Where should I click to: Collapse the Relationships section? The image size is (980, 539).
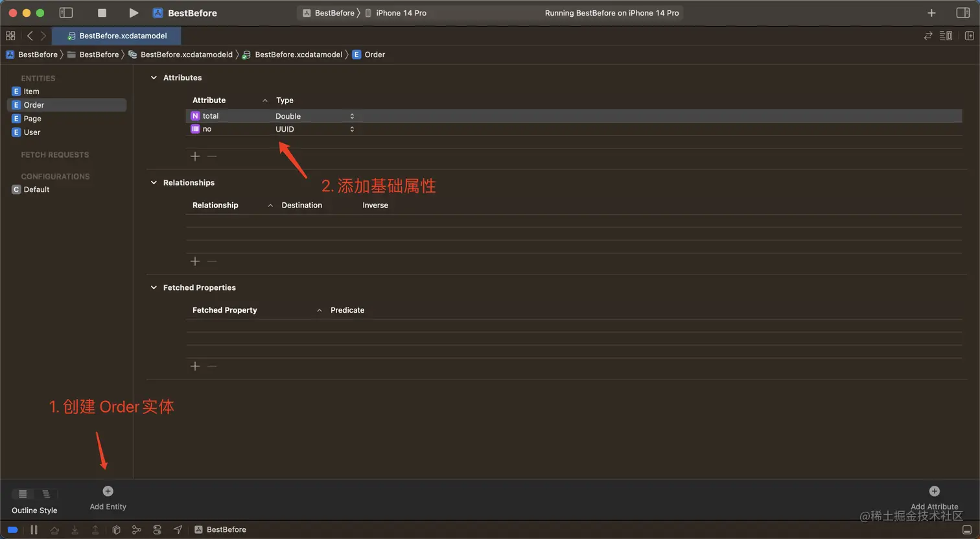point(154,183)
